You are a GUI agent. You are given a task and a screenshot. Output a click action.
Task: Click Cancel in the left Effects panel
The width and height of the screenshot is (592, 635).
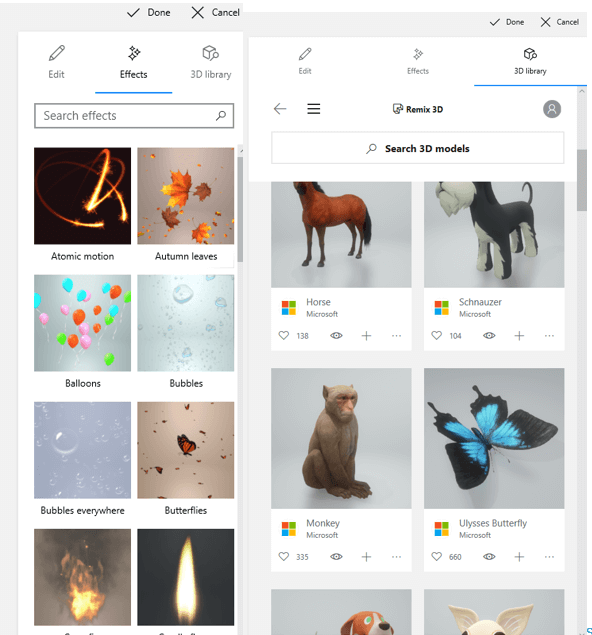coord(215,13)
